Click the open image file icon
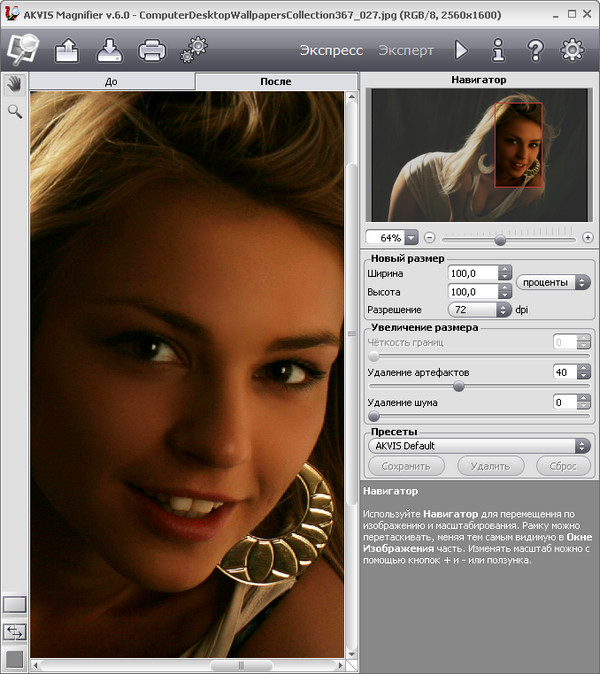Screen dimensions: 600x674 point(69,48)
